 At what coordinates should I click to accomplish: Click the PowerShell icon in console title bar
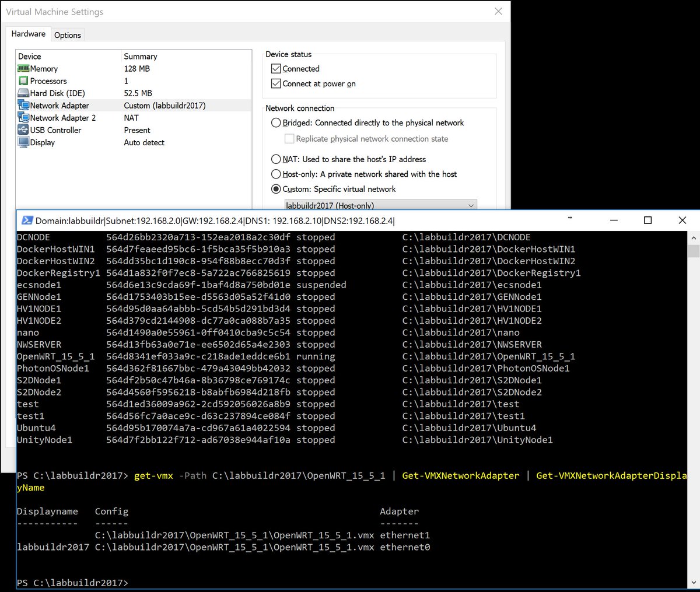27,220
